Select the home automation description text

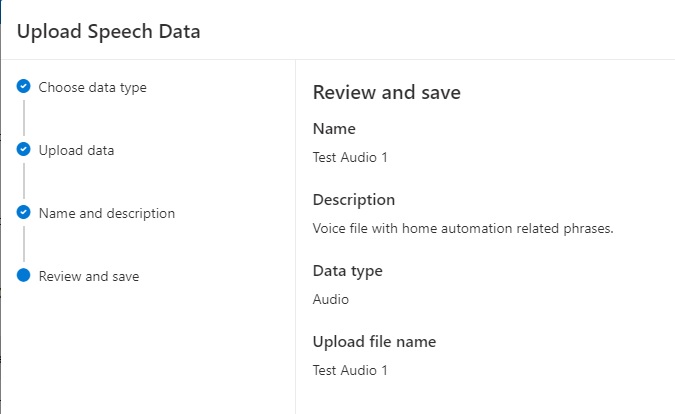462,228
